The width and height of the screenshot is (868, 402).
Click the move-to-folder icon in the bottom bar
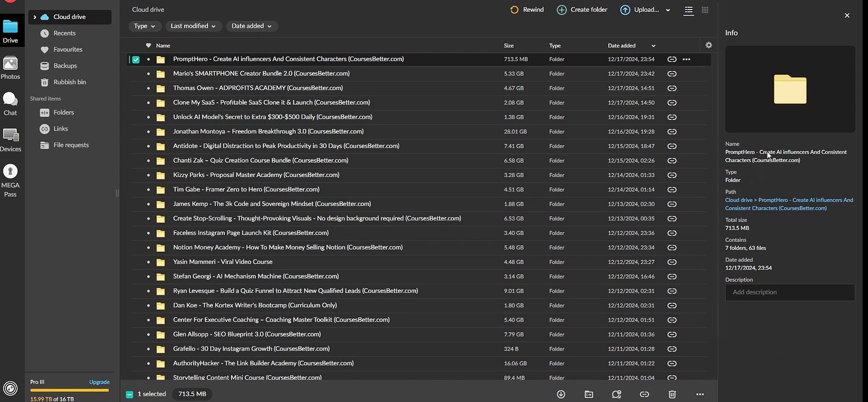pyautogui.click(x=589, y=394)
